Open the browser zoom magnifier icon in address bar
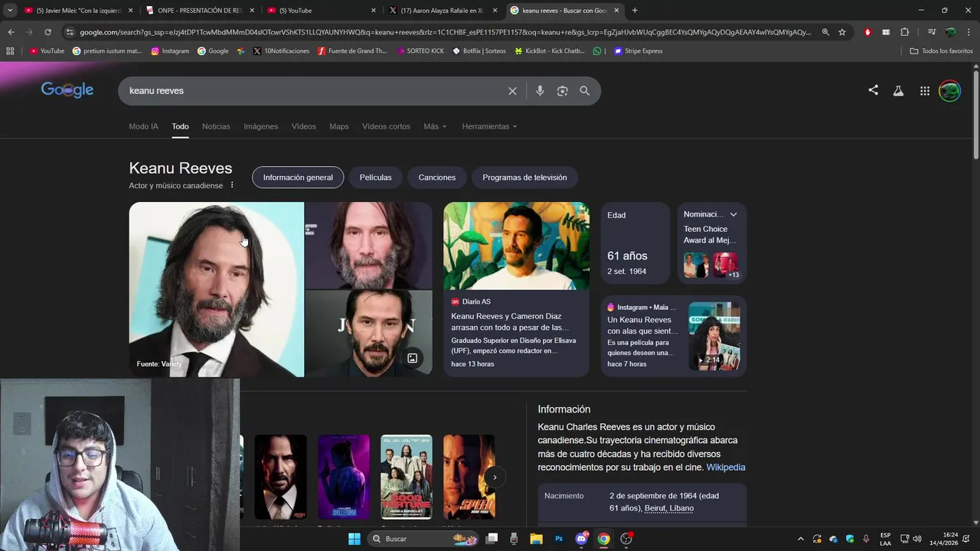 (x=825, y=32)
